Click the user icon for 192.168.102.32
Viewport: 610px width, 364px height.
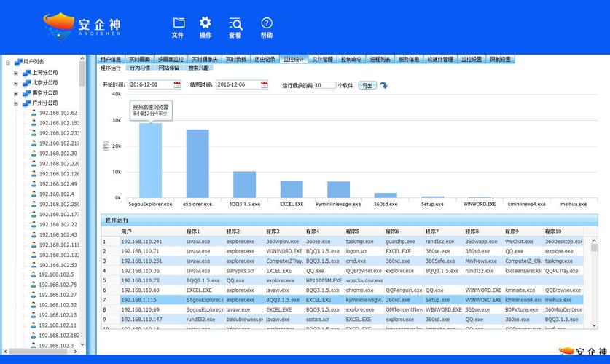pyautogui.click(x=34, y=304)
